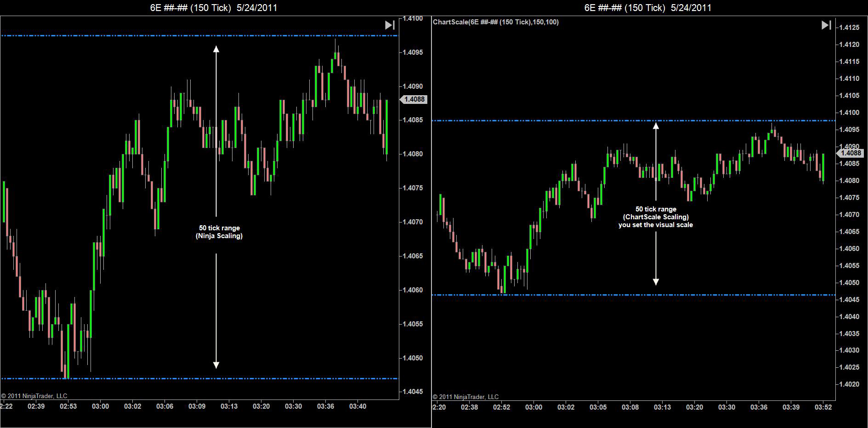
Task: Select the "50 tick range (Ninja Scaling)" text annotation
Action: click(x=219, y=232)
